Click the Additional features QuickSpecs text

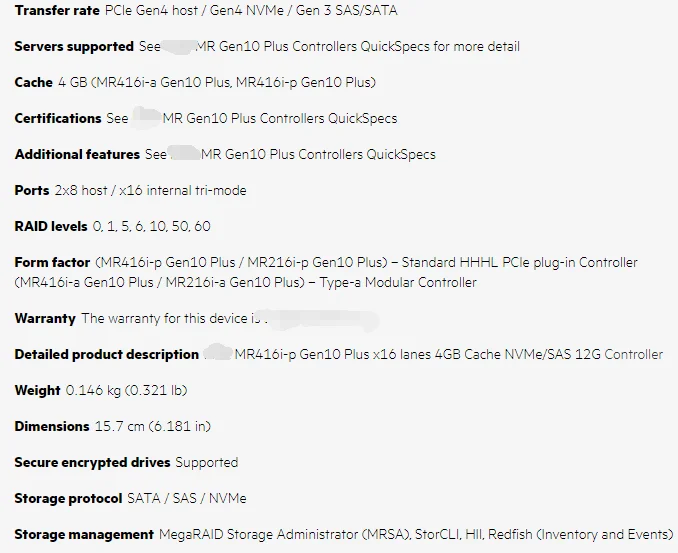401,154
